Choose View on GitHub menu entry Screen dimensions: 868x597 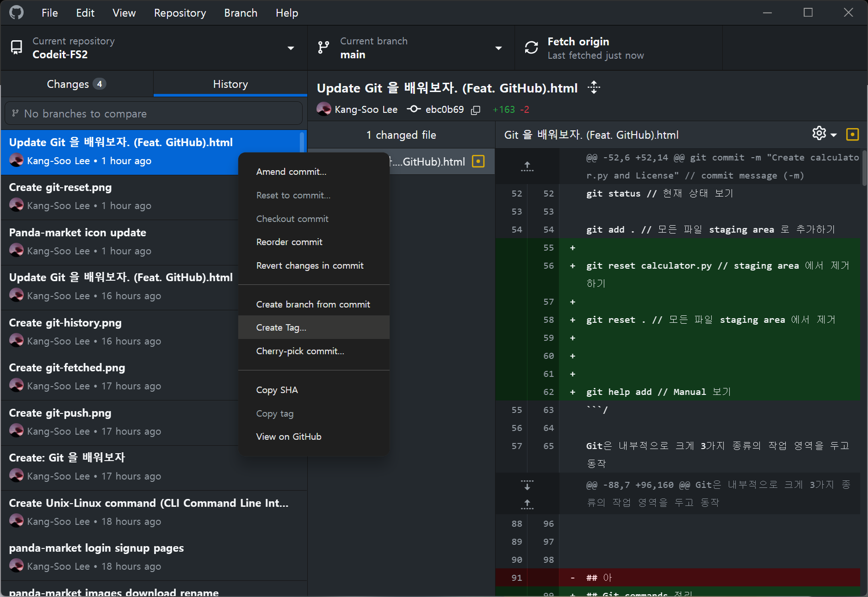point(314,437)
